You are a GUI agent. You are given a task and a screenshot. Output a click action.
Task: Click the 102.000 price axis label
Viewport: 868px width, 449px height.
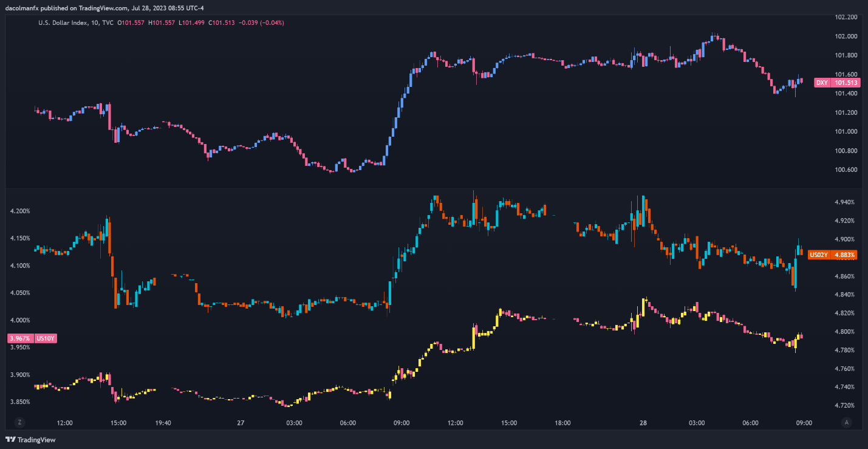coord(846,36)
